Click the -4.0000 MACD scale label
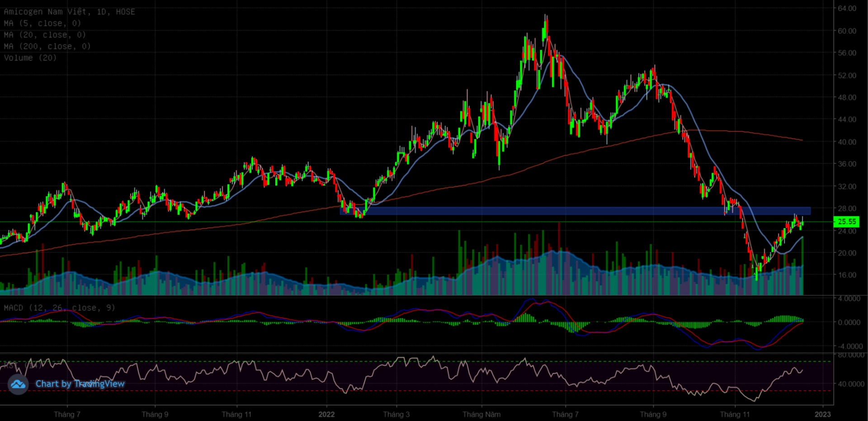Image resolution: width=868 pixels, height=421 pixels. [x=849, y=346]
